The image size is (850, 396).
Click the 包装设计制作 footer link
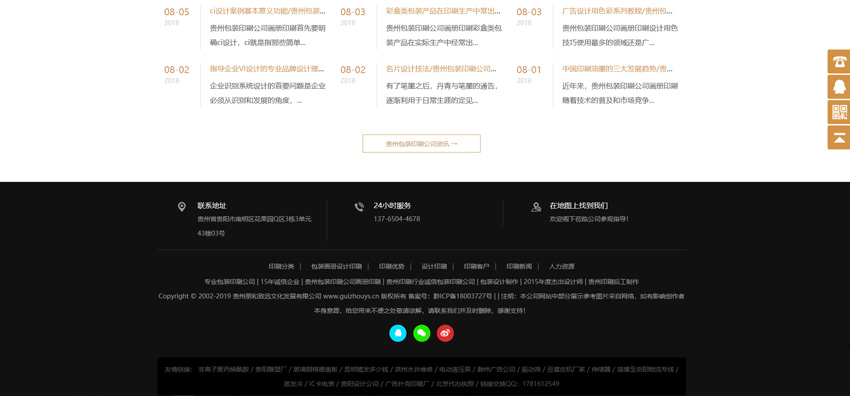(499, 282)
